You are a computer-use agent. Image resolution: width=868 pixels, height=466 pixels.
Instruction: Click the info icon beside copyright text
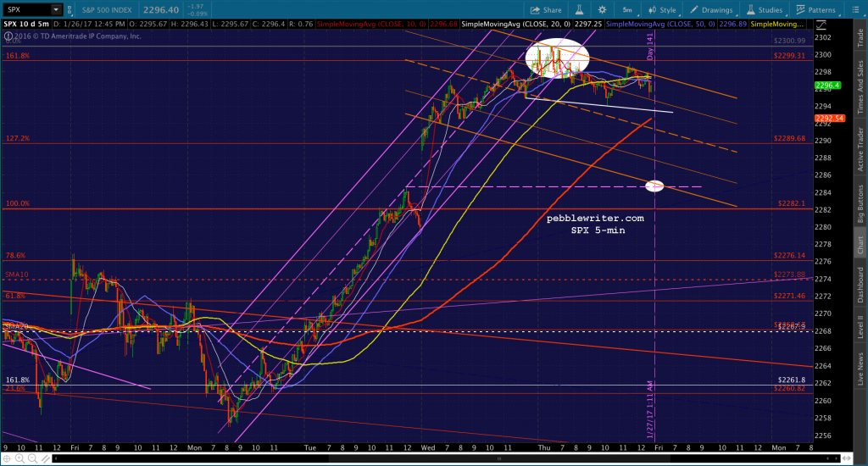point(8,36)
